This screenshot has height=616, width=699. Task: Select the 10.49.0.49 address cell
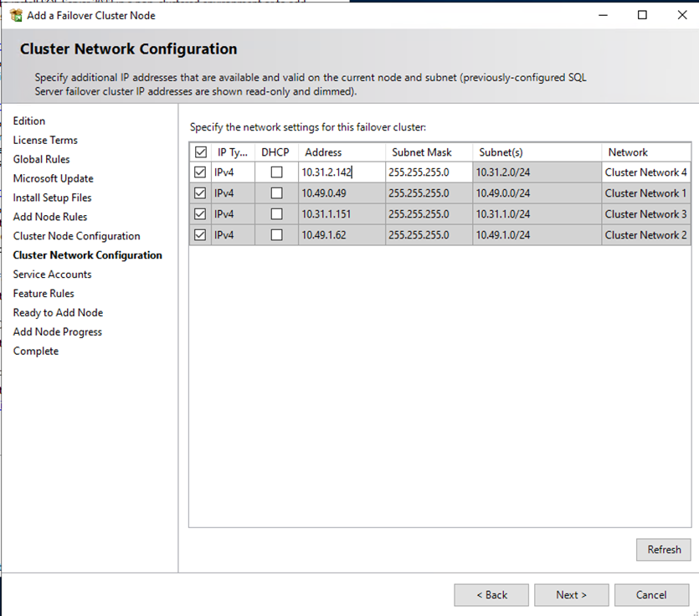point(341,193)
